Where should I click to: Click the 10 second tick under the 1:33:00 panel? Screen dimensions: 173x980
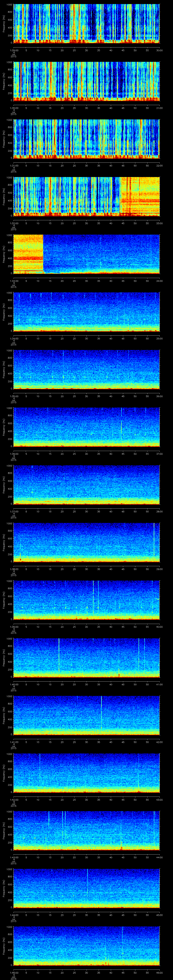[x=38, y=281]
